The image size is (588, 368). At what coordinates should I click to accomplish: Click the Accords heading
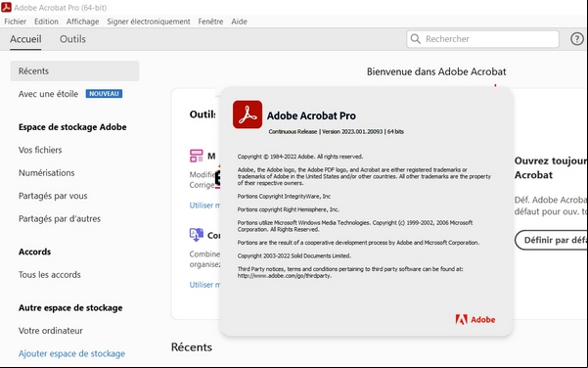34,252
